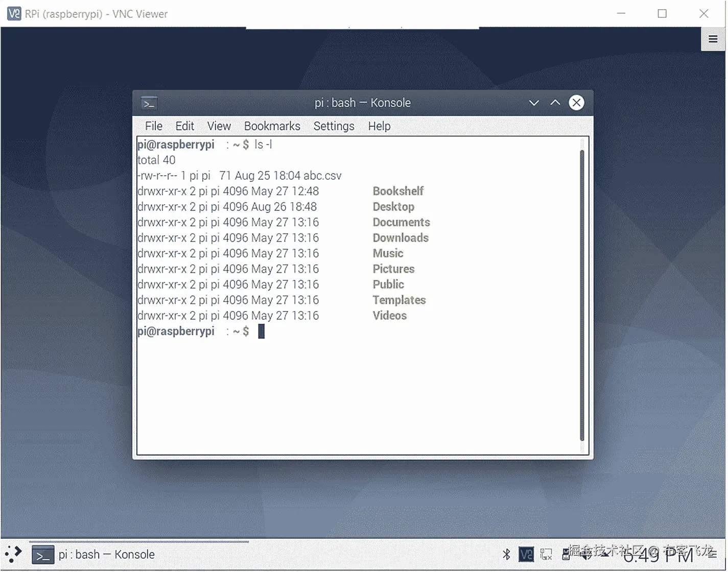Open the Konsole terminal icon in title bar

(149, 103)
